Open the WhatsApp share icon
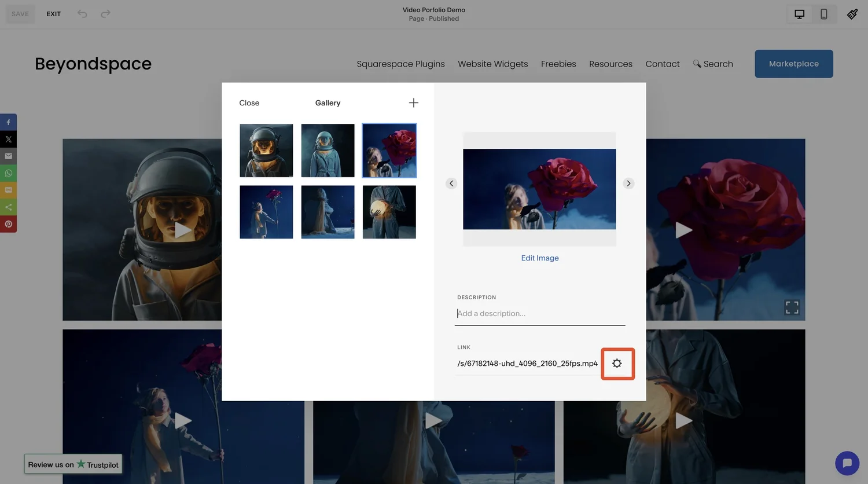Image resolution: width=868 pixels, height=484 pixels. [x=8, y=173]
